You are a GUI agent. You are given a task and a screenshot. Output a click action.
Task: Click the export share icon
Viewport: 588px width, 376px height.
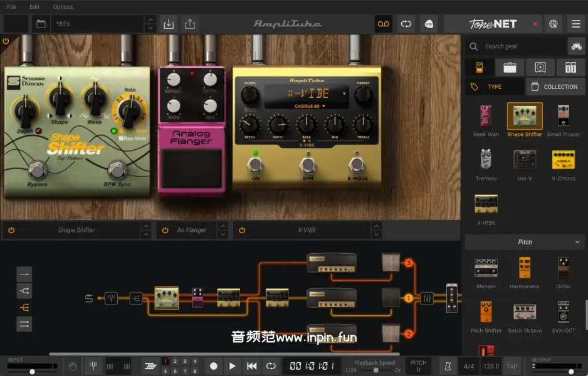[190, 24]
